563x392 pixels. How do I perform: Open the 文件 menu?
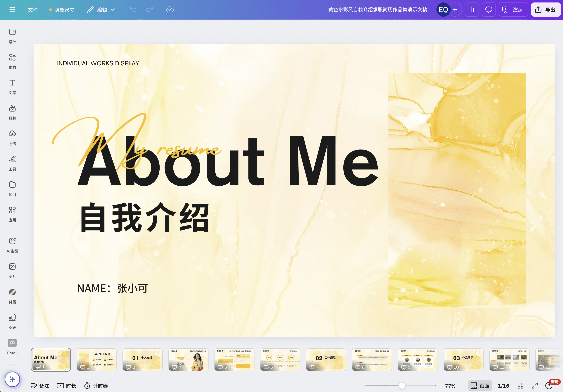pos(33,10)
